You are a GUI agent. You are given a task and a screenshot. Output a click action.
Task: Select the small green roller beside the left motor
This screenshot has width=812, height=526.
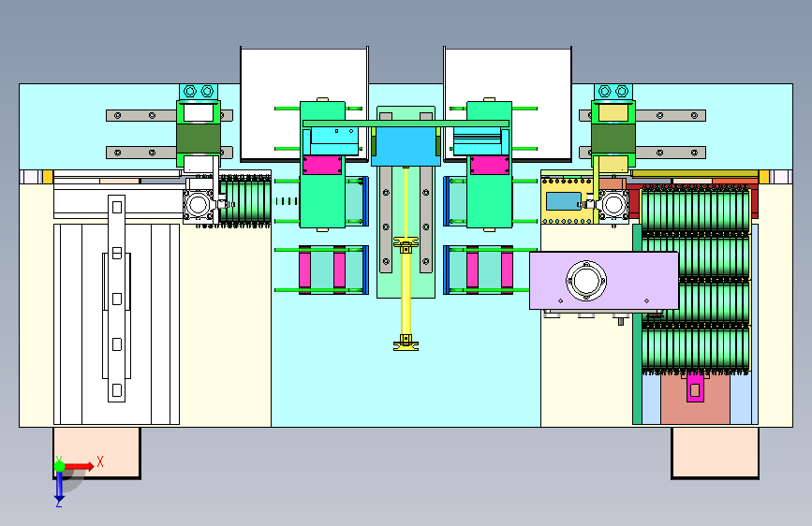click(245, 202)
